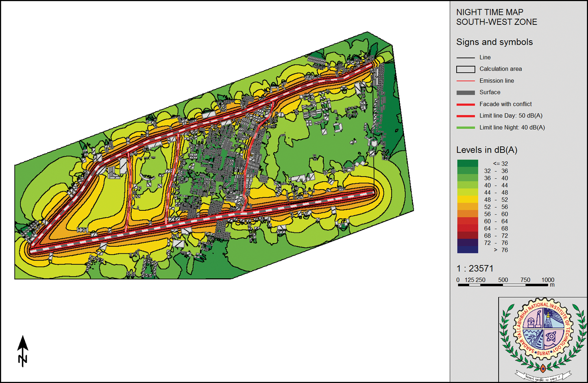
Task: Choose the red 64 - 68 level swatch
Action: click(468, 229)
